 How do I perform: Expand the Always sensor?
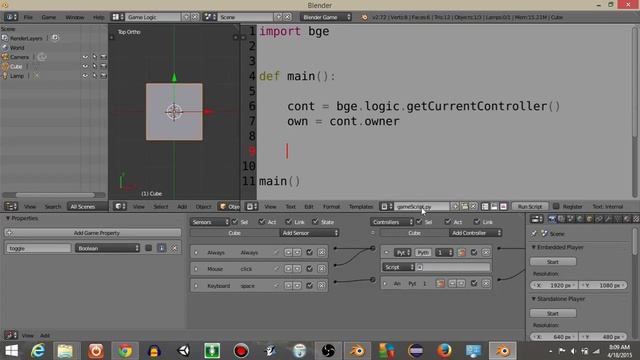(x=196, y=253)
